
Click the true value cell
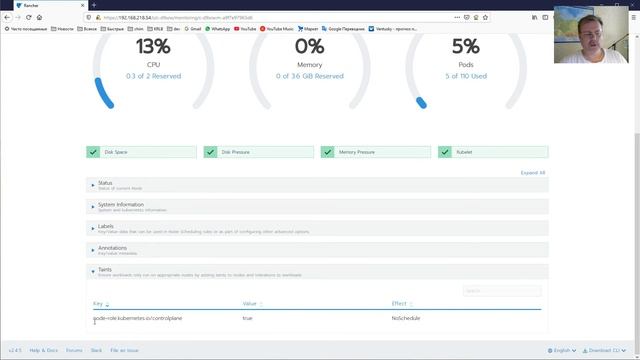pos(247,318)
